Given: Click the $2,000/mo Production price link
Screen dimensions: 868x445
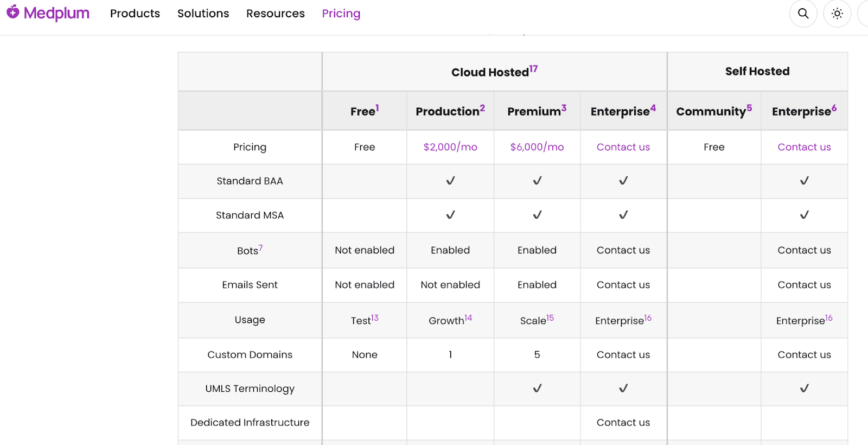Looking at the screenshot, I should [450, 147].
